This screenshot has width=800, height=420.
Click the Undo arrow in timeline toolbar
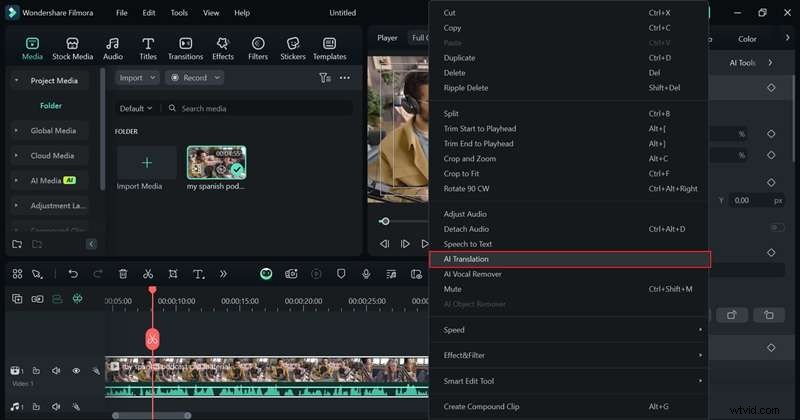point(73,273)
